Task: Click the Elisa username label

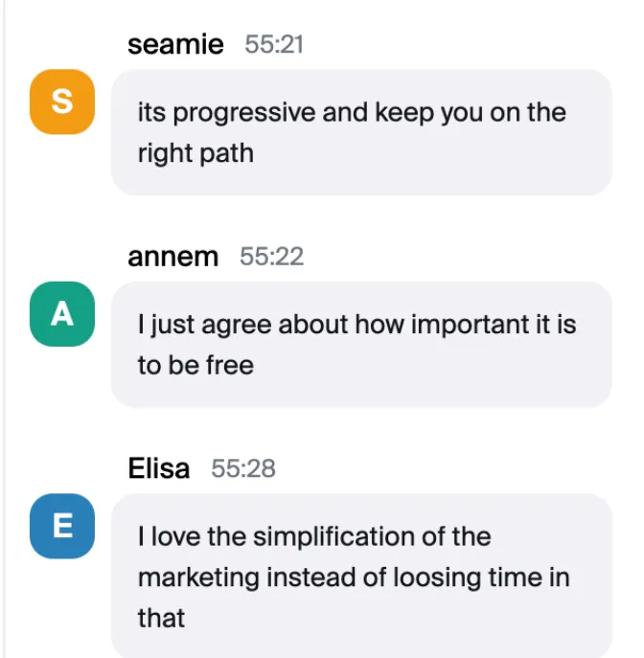Action: tap(159, 468)
